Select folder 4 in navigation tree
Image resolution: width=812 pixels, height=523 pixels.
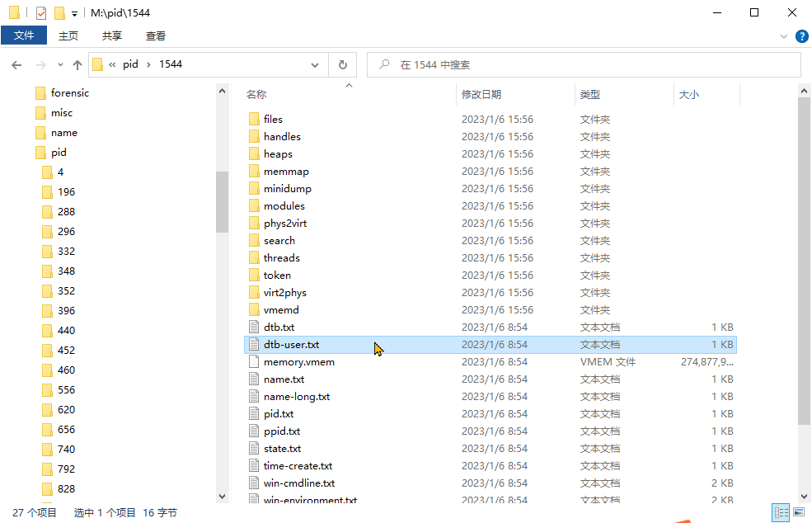click(53, 172)
